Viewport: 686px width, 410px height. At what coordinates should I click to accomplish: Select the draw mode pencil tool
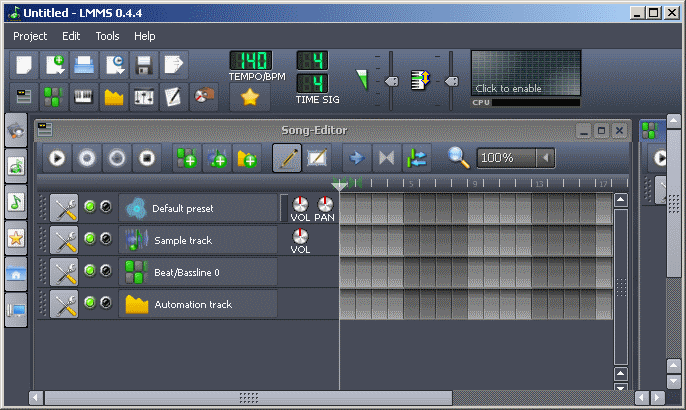point(287,157)
